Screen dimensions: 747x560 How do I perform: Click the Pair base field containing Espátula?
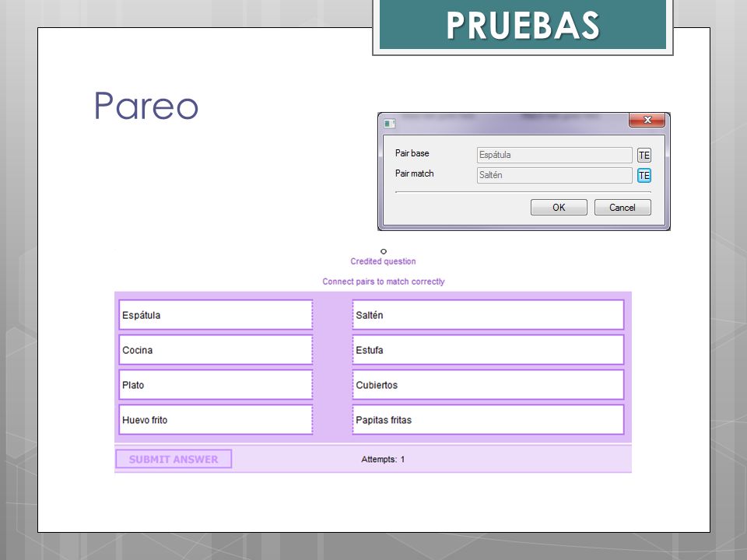point(554,155)
